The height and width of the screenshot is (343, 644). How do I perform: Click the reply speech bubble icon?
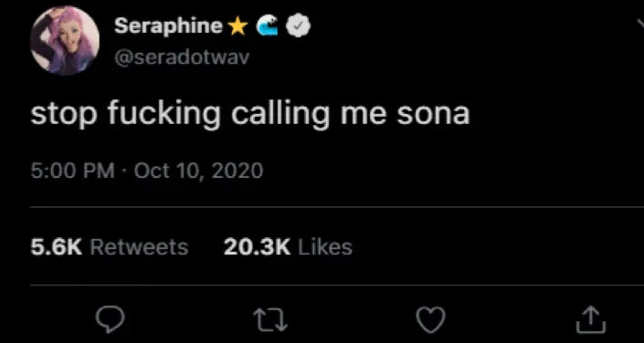110,320
